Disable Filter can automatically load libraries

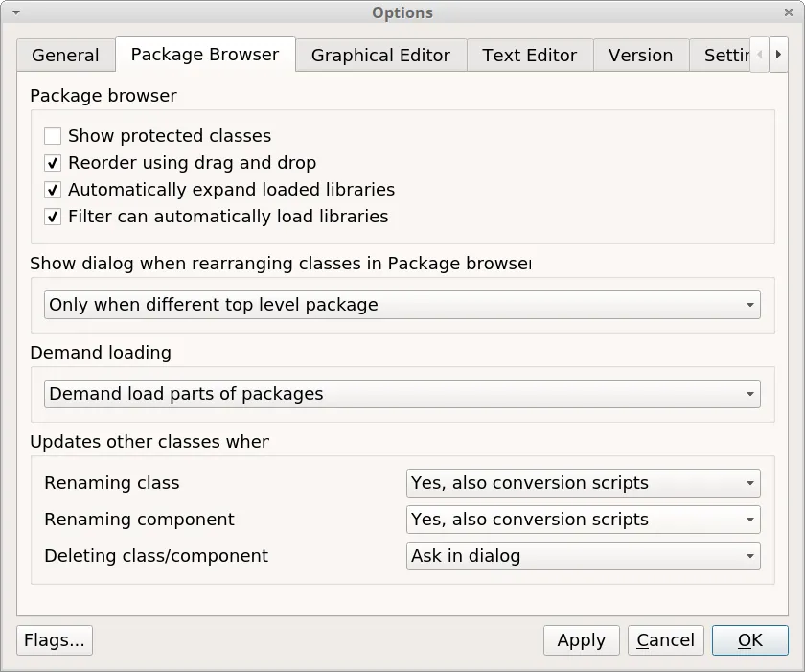[53, 217]
